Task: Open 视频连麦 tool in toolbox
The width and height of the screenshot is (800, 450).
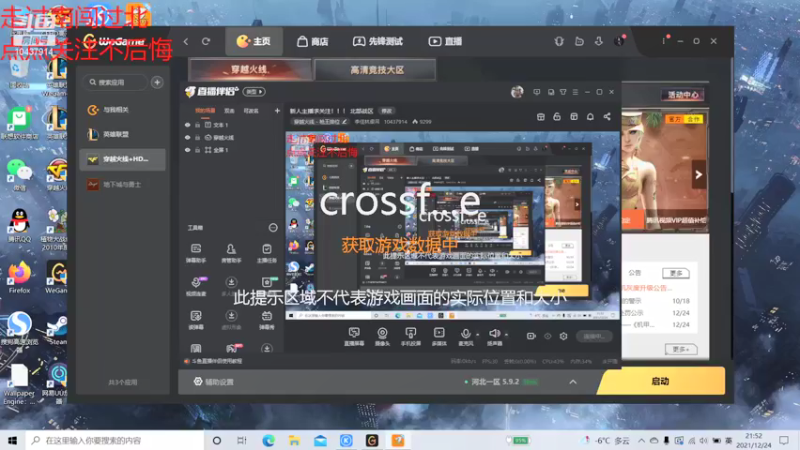Action: (196, 287)
